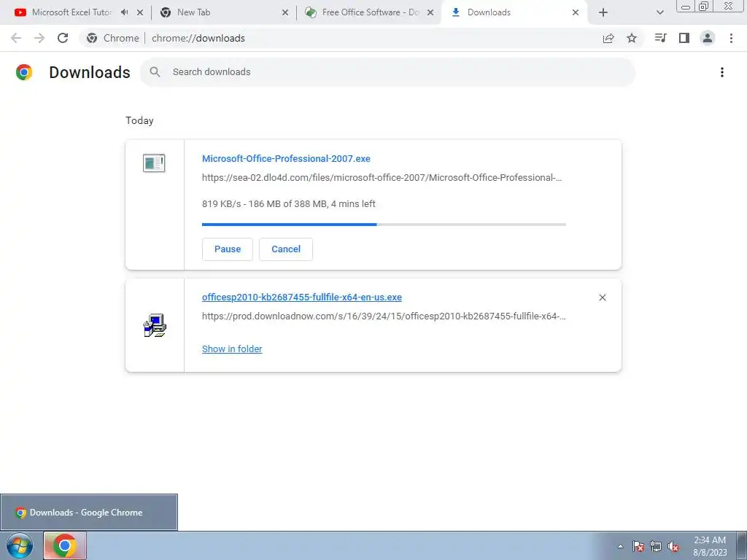Click the download progress bar
Viewport: 747px width, 560px height.
pos(384,225)
